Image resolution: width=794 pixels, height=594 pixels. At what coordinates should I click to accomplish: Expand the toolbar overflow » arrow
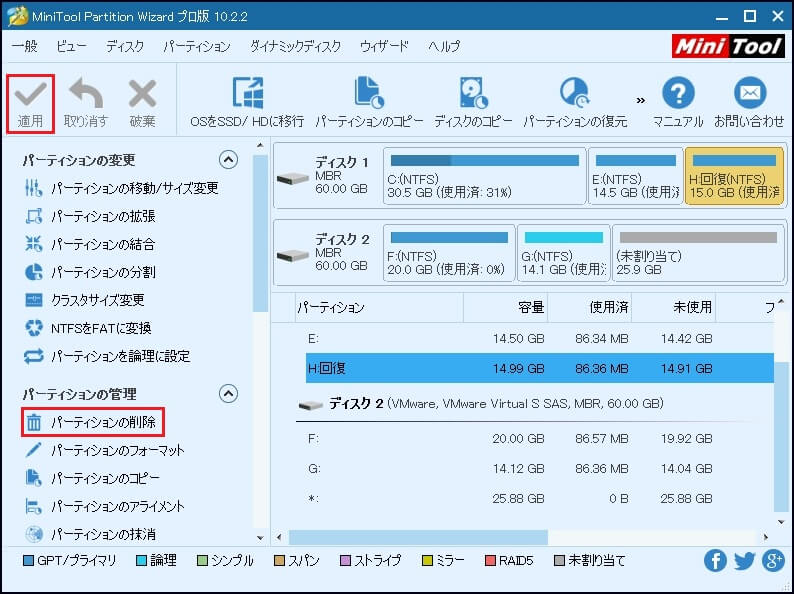[x=641, y=100]
